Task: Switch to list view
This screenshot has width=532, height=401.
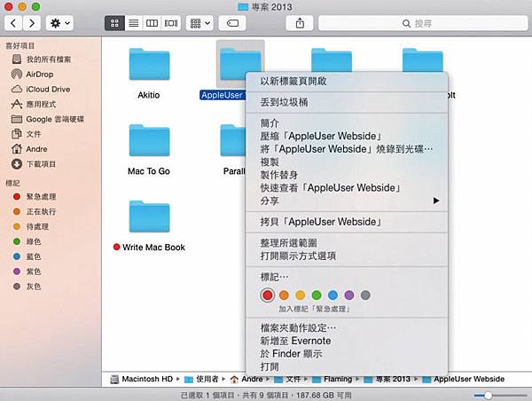Action: [134, 23]
